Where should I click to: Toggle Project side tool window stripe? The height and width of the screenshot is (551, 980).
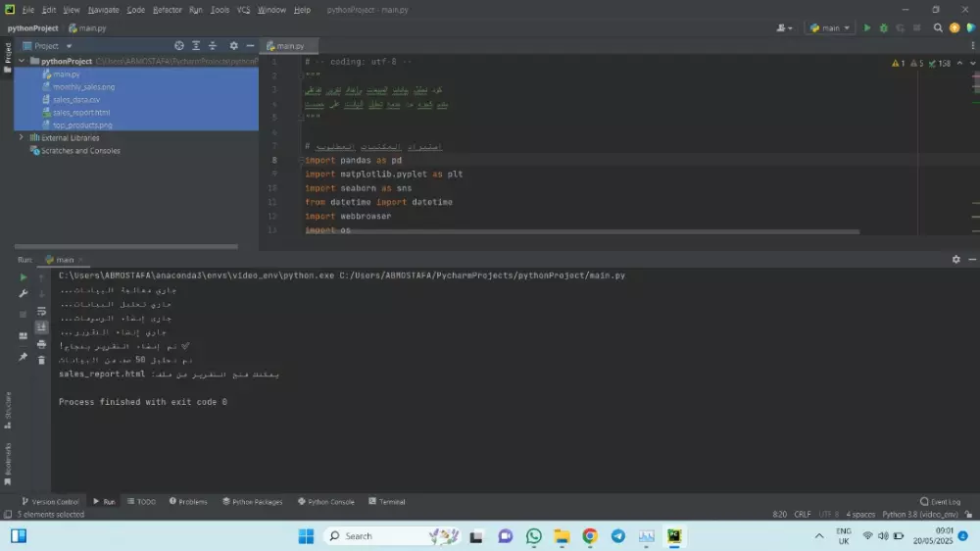coord(8,58)
